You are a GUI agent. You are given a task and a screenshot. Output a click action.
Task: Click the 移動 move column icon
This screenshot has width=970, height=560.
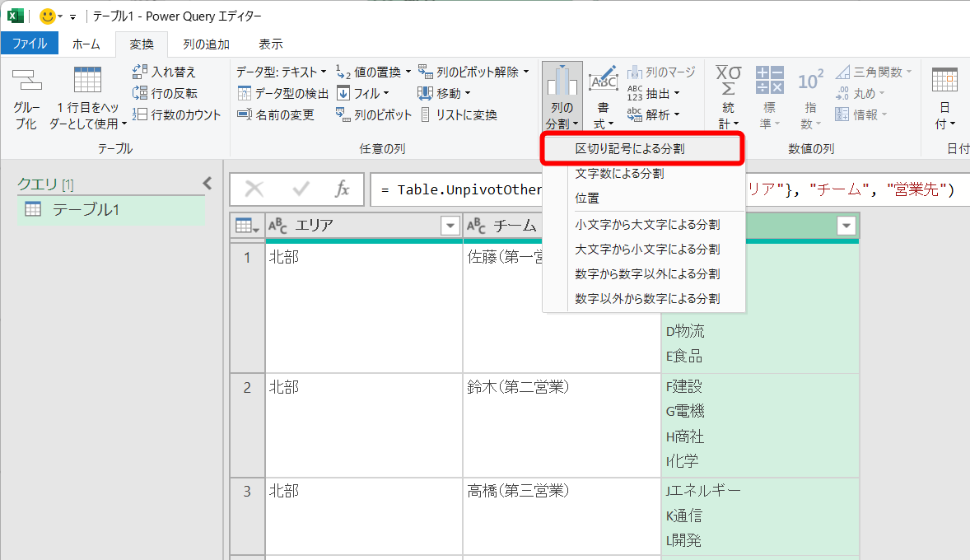pos(448,92)
